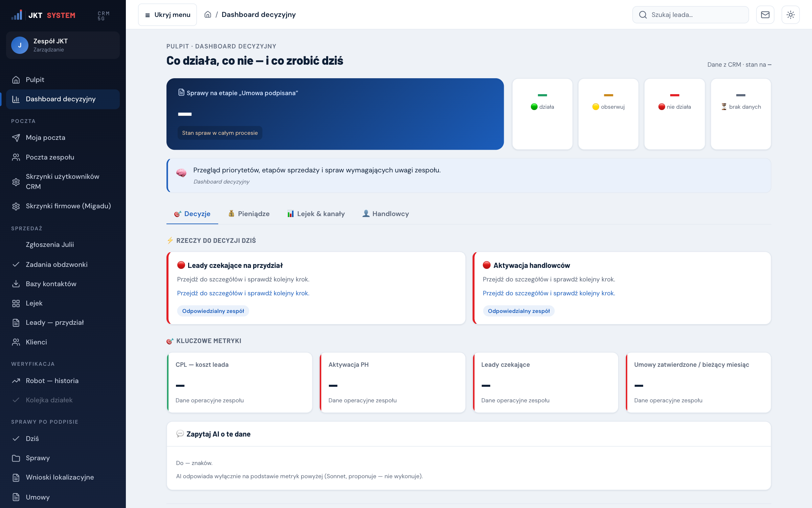812x508 pixels.
Task: Open the Zespół JKT profile card
Action: (x=63, y=45)
